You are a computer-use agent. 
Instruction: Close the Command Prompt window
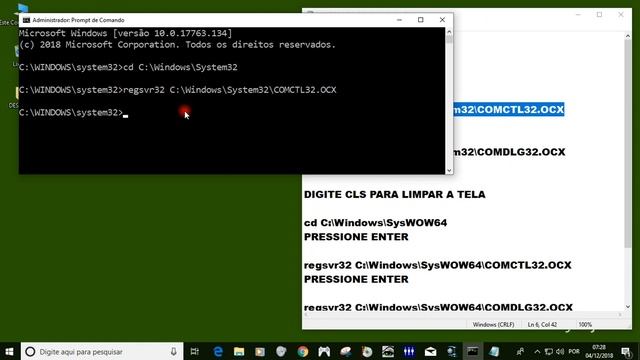(442, 20)
